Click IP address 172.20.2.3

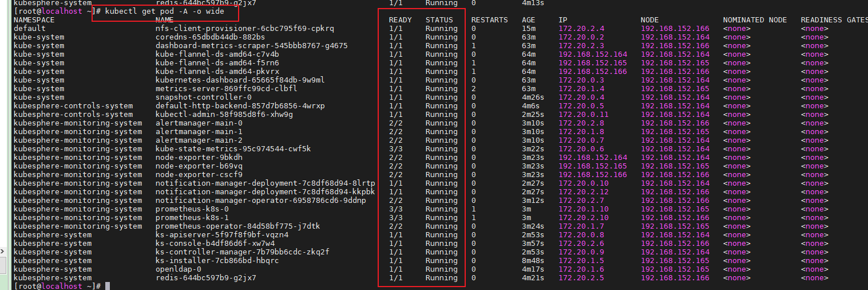coord(581,46)
